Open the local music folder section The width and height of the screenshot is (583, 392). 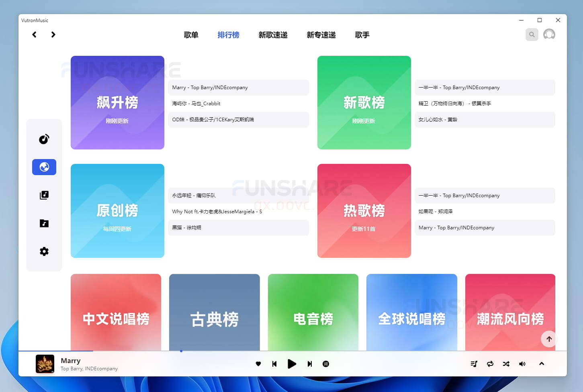pos(44,223)
